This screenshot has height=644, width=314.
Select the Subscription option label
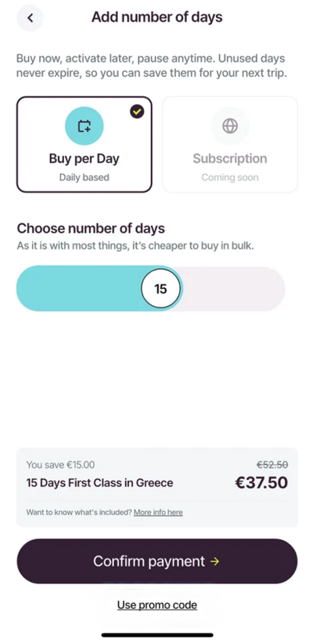(x=230, y=159)
